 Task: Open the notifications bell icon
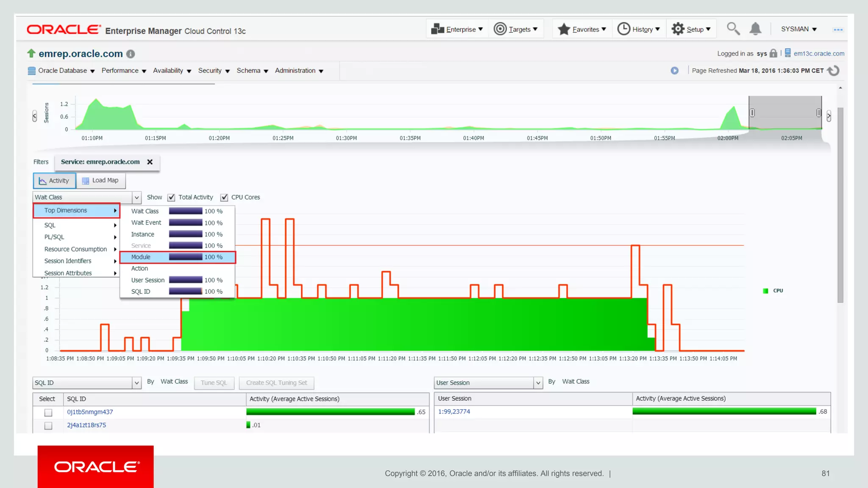[755, 29]
